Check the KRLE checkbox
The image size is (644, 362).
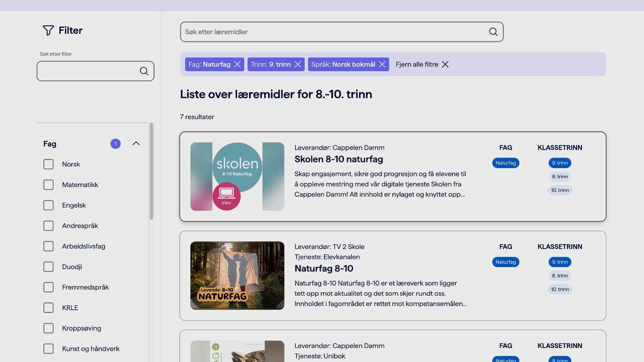click(x=48, y=308)
